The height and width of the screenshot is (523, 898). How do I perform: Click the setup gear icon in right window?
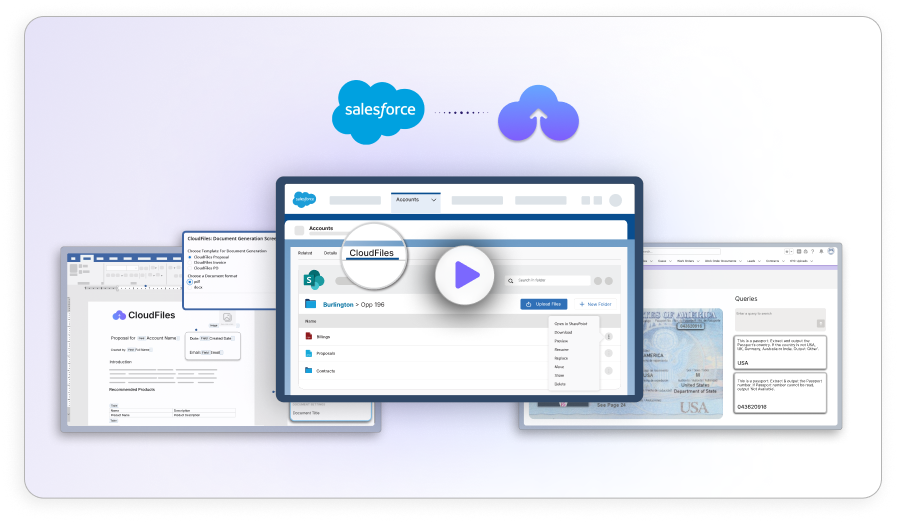(x=806, y=251)
